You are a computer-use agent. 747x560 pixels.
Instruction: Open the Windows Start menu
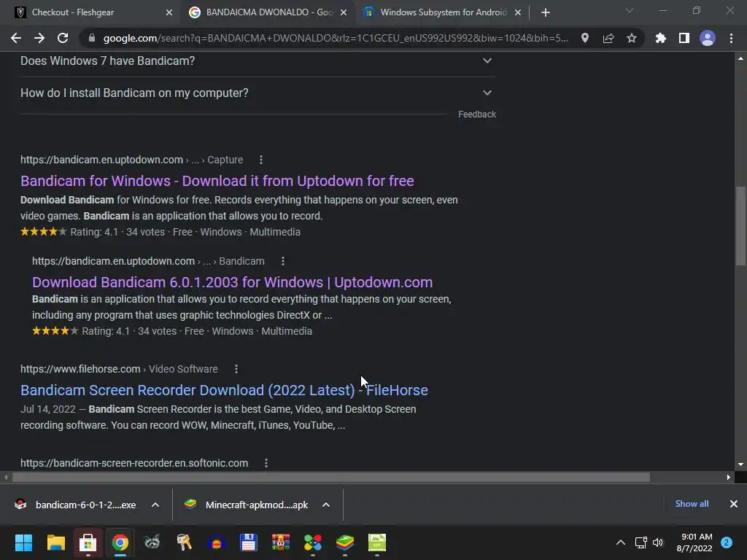click(x=23, y=542)
